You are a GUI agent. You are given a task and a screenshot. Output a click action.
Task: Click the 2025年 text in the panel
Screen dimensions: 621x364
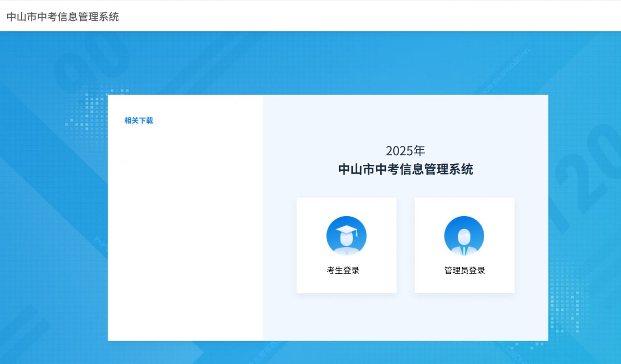pyautogui.click(x=406, y=151)
